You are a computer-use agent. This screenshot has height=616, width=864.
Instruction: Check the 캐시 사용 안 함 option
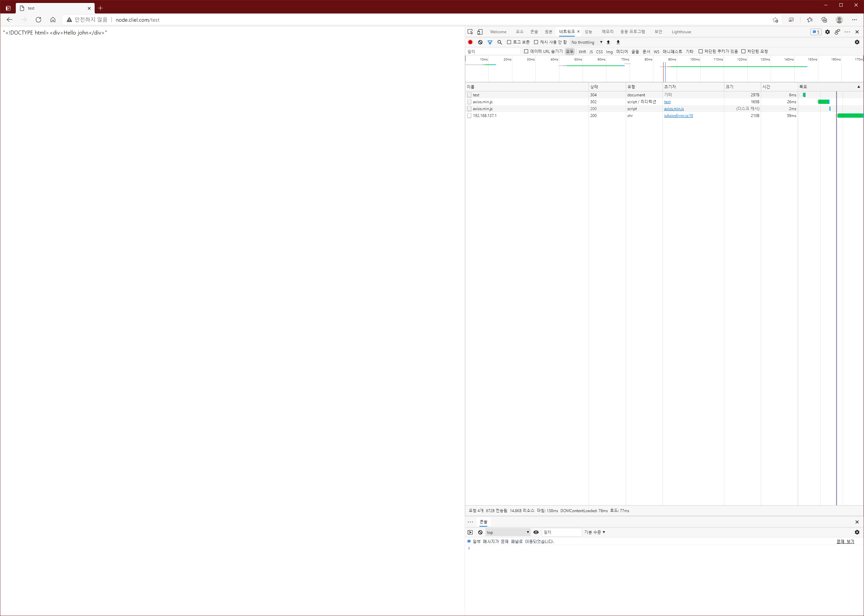point(536,42)
